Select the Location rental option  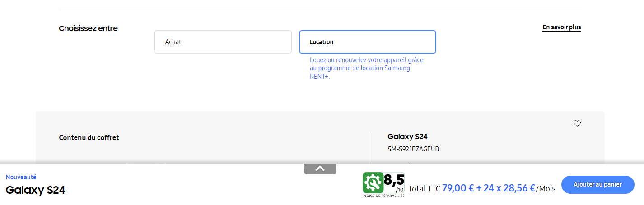367,42
